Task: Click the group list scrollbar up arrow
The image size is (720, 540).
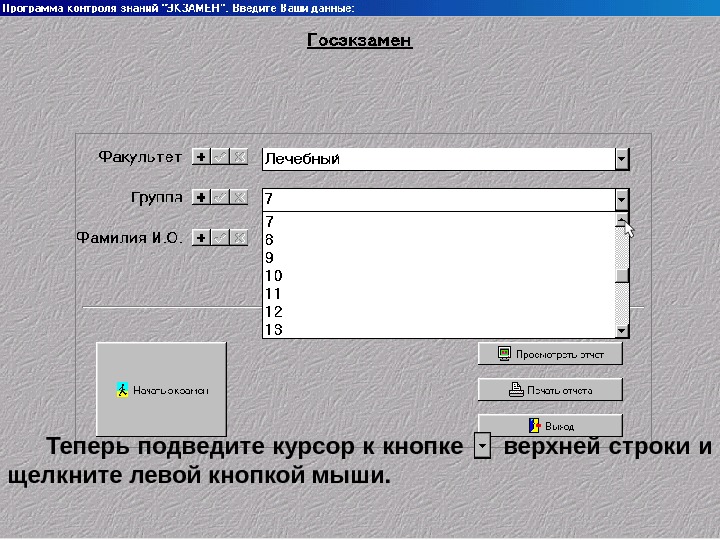Action: pos(622,219)
